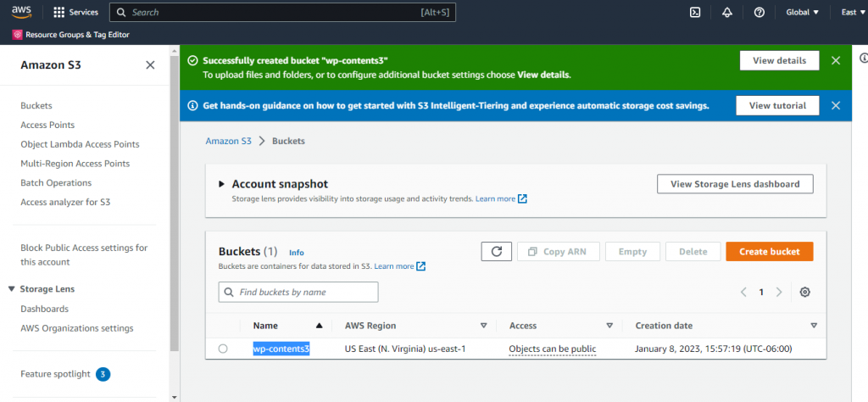Click Learn more under Buckets heading

(x=394, y=266)
